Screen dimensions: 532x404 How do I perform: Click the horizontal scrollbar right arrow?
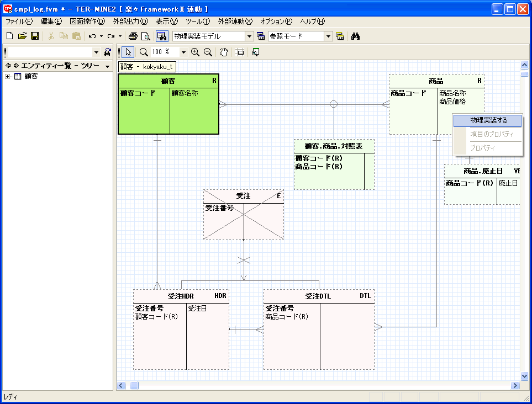click(x=515, y=385)
